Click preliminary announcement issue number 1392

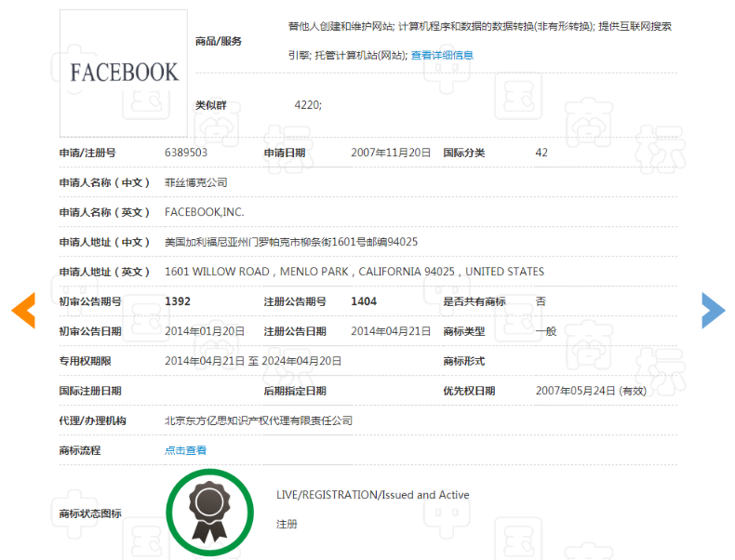[x=178, y=301]
